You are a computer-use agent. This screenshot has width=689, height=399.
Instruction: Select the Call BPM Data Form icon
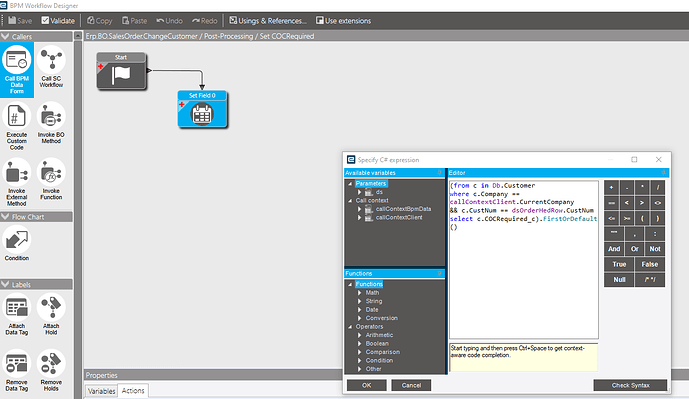17,70
